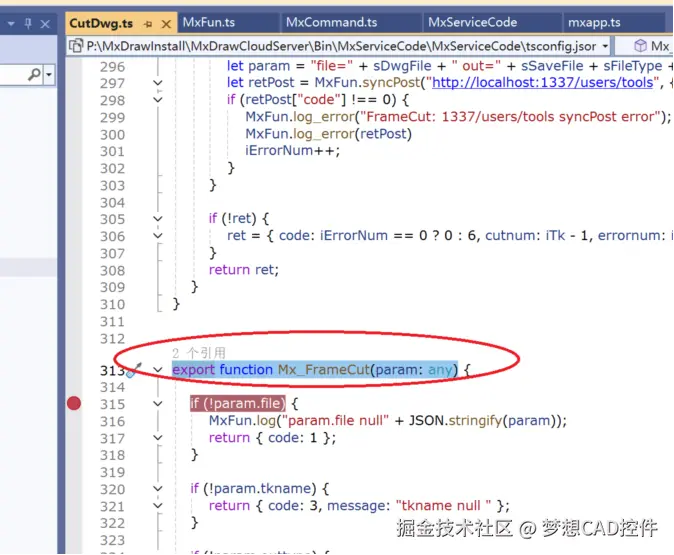Viewport: 674px width, 555px height.
Task: Pin the CutDwg.ts tab
Action: coord(148,24)
